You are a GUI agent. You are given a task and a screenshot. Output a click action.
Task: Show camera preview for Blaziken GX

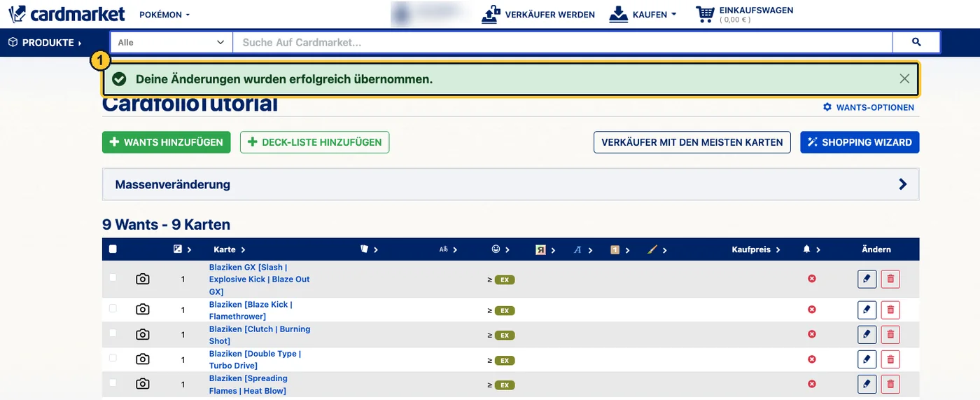tap(143, 279)
